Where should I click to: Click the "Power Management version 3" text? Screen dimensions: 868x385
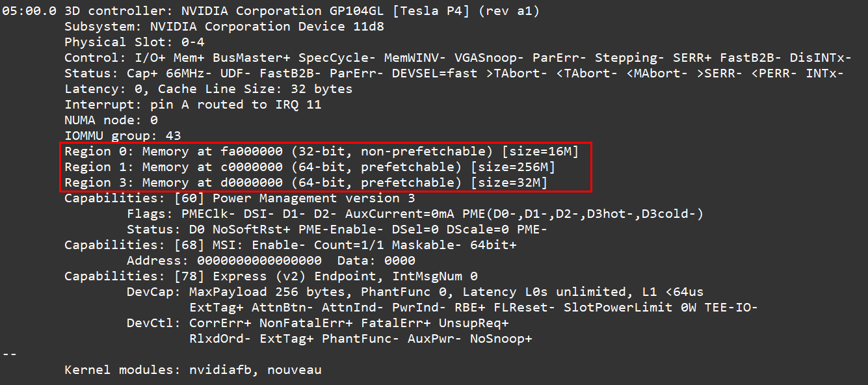coord(313,198)
